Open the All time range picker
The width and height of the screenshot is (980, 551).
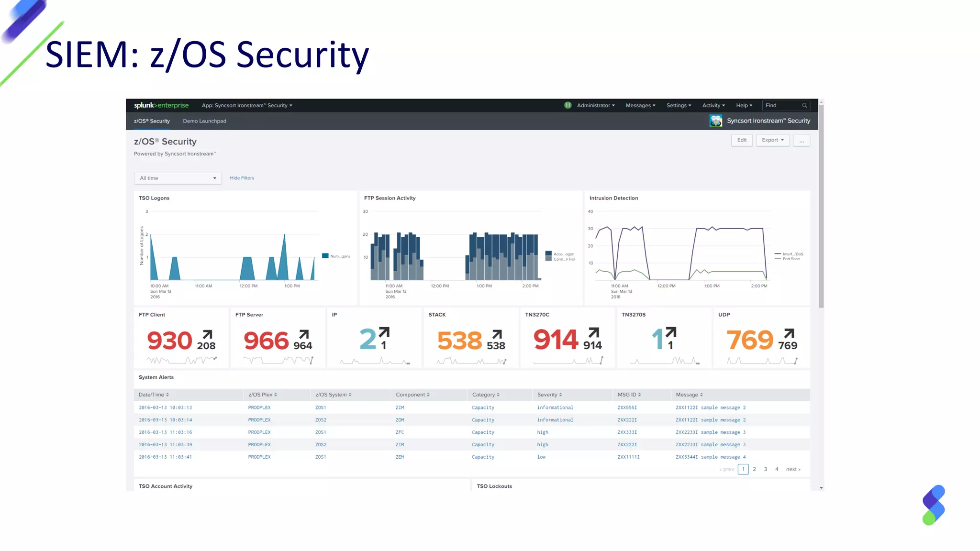point(178,178)
